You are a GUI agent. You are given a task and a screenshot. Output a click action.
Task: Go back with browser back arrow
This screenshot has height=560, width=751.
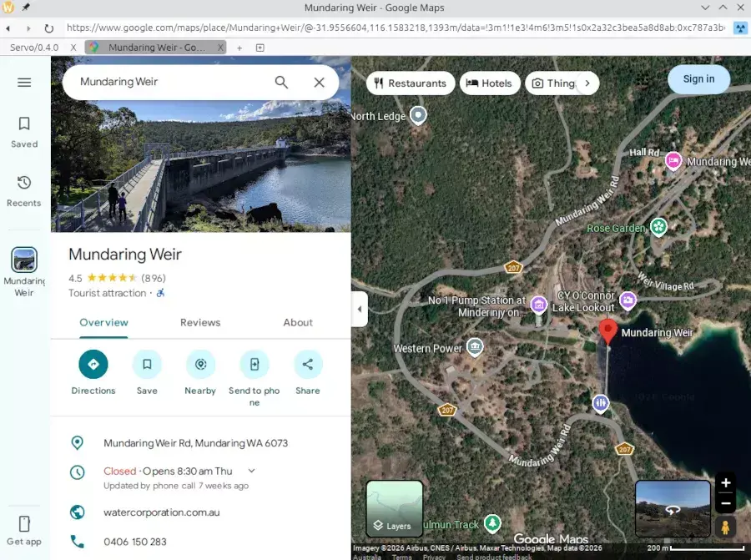(8, 28)
